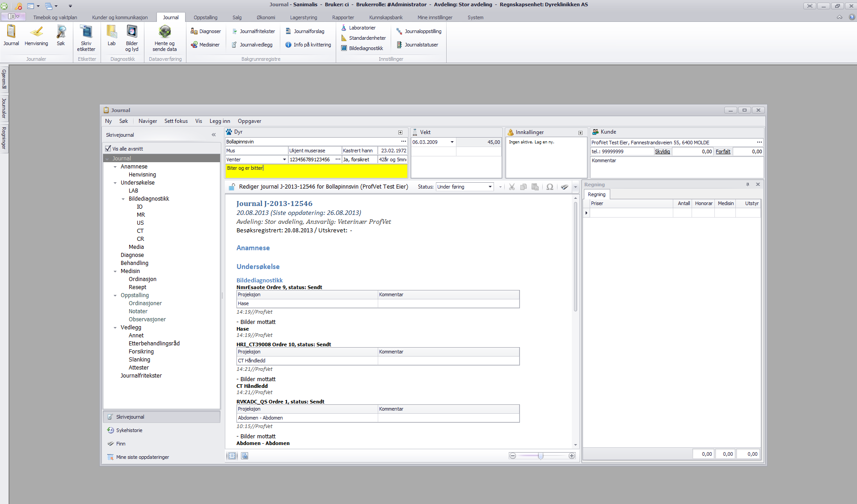
Task: Adjust the zoom slider handle
Action: (x=540, y=456)
